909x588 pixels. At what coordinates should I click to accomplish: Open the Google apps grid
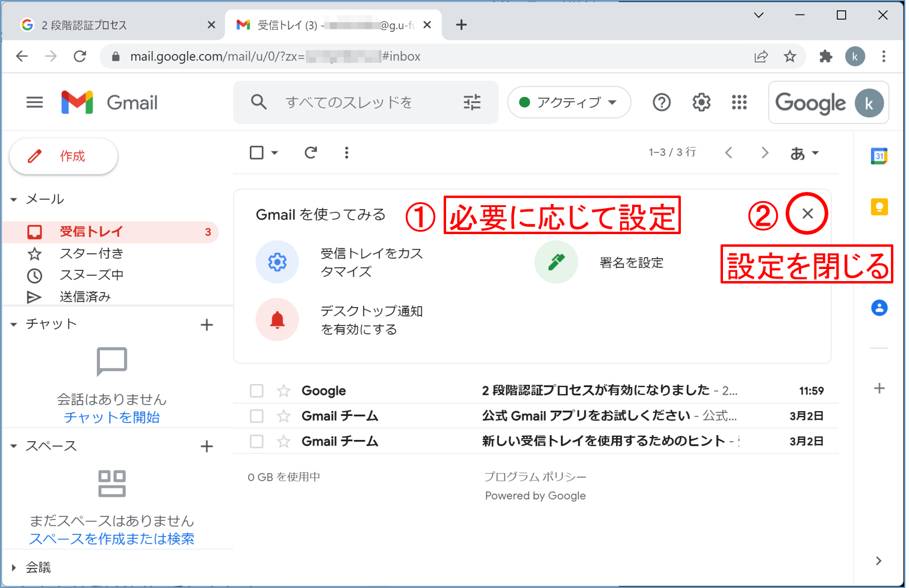pyautogui.click(x=739, y=102)
